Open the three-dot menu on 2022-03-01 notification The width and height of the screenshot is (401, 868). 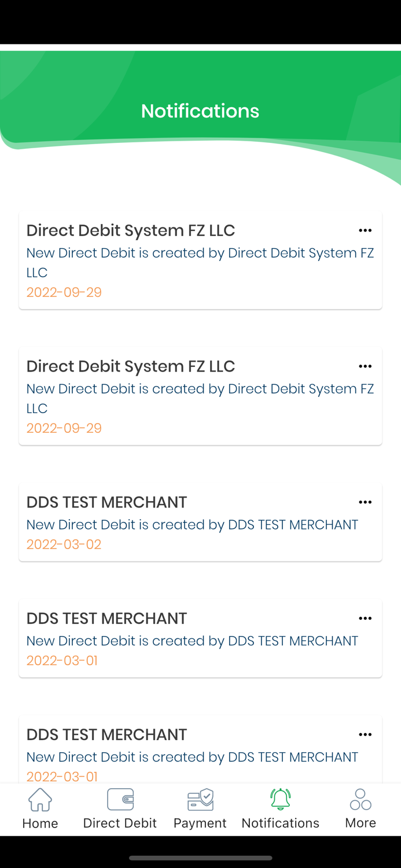[365, 618]
